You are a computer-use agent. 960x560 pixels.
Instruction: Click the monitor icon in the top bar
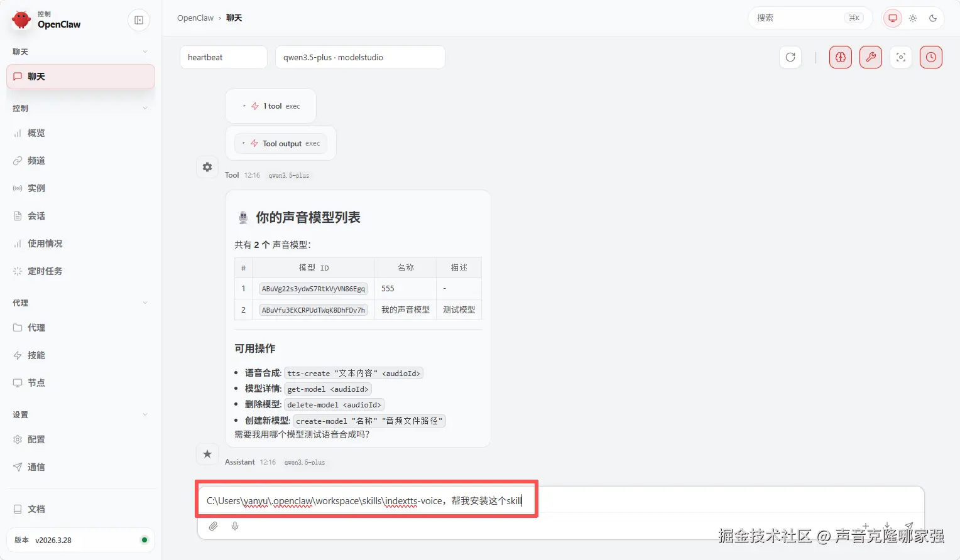click(892, 18)
